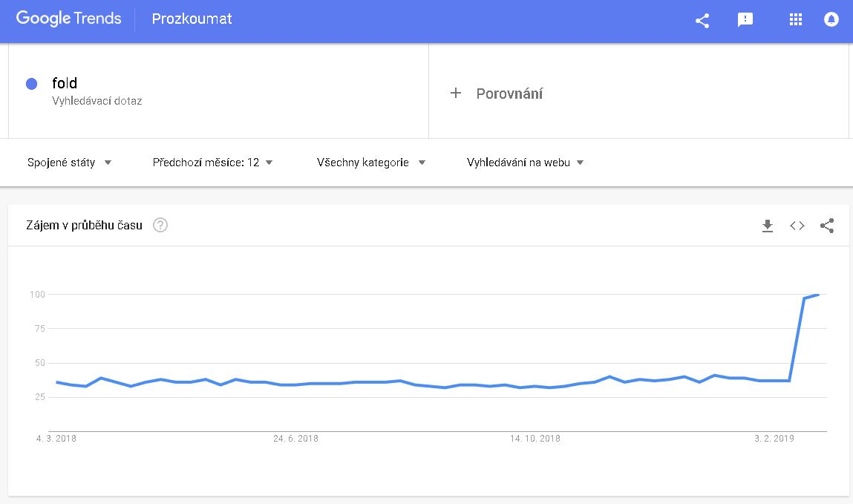The height and width of the screenshot is (504, 853).
Task: Share the interest over time chart
Action: [x=827, y=226]
